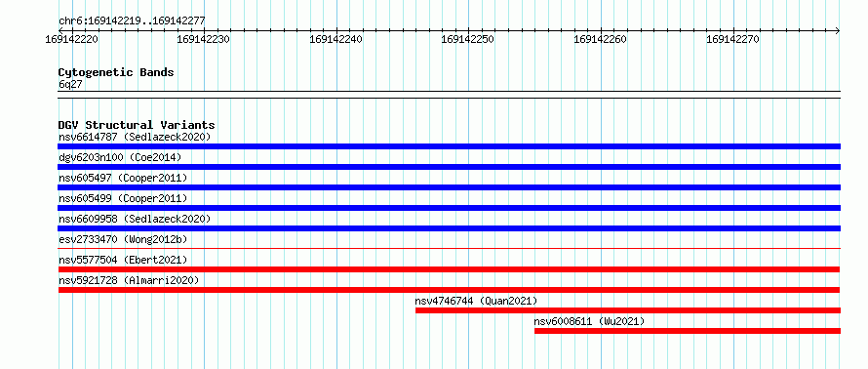868x369 pixels.
Task: Open the nsv5577504 (Ebert2021) label
Action: [x=123, y=260]
